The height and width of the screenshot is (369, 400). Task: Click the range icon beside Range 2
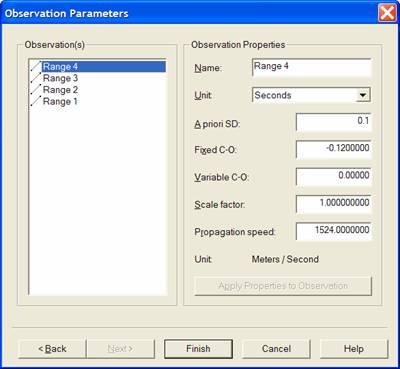coord(36,90)
